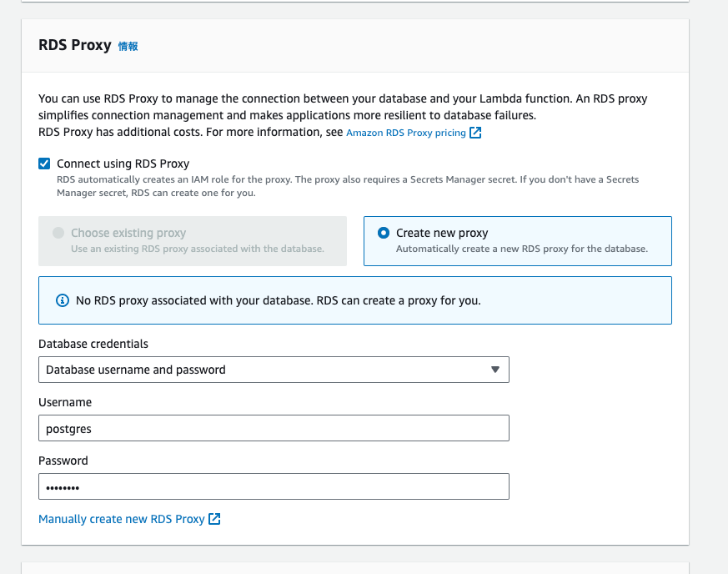Viewport: 728px width, 574px height.
Task: Click "Automatically create a new RDS proxy" description
Action: pos(521,249)
